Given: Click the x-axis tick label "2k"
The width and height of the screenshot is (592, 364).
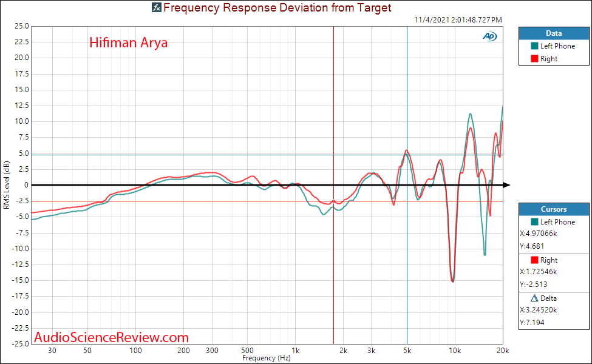Looking at the screenshot, I should pos(343,351).
